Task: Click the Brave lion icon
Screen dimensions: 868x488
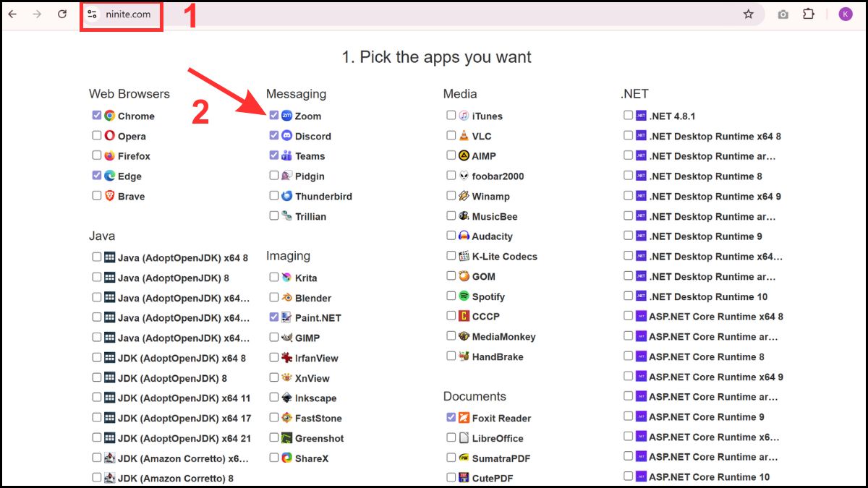Action: (110, 196)
